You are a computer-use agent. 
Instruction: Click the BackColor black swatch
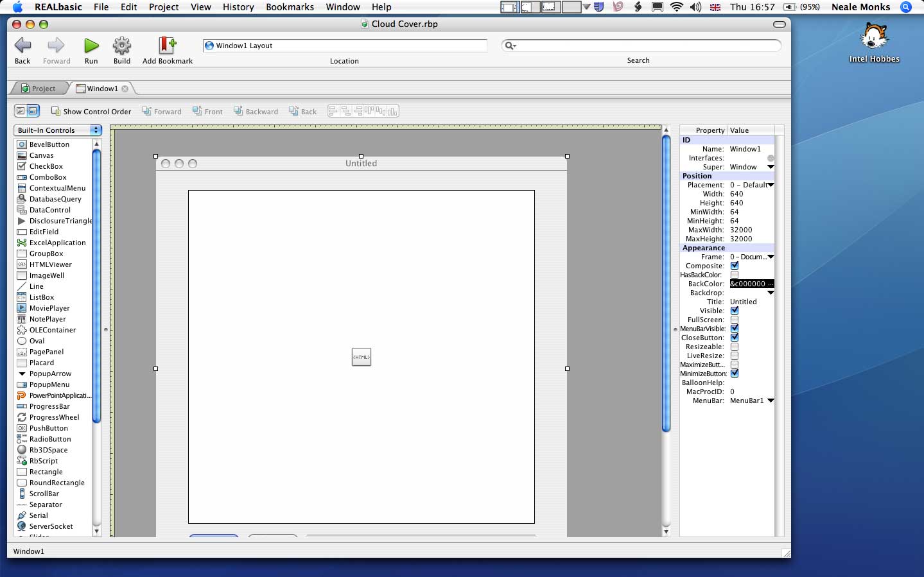tap(751, 284)
